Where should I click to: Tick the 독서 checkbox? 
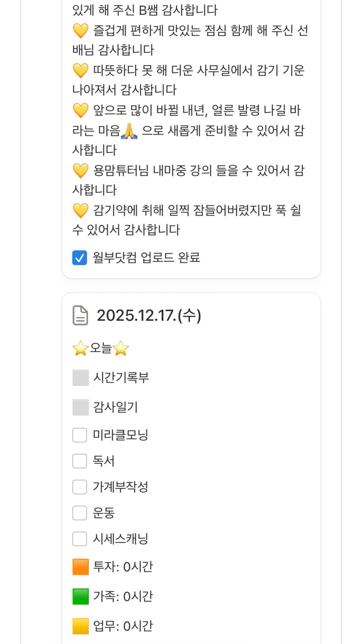pos(80,461)
